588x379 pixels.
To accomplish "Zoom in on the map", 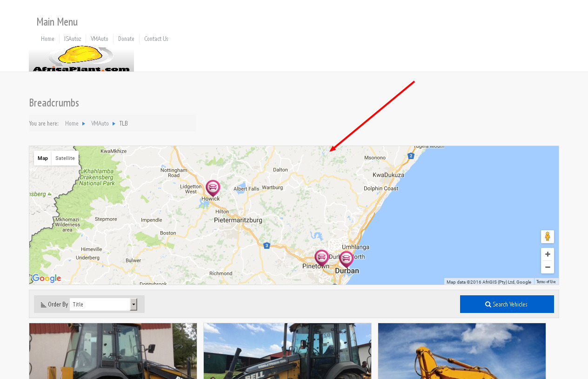I will click(548, 254).
